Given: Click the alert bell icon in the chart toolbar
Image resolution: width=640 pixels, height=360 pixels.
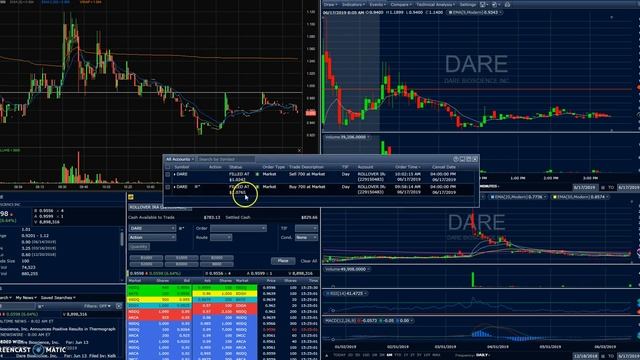Looking at the screenshot, I should 507,4.
